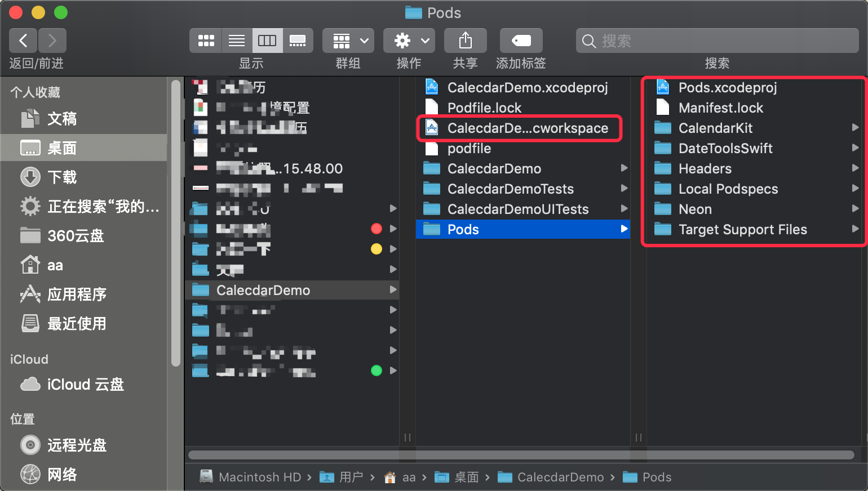Expand CalecdarDemo folder arrow in first column
868x491 pixels.
pos(393,290)
